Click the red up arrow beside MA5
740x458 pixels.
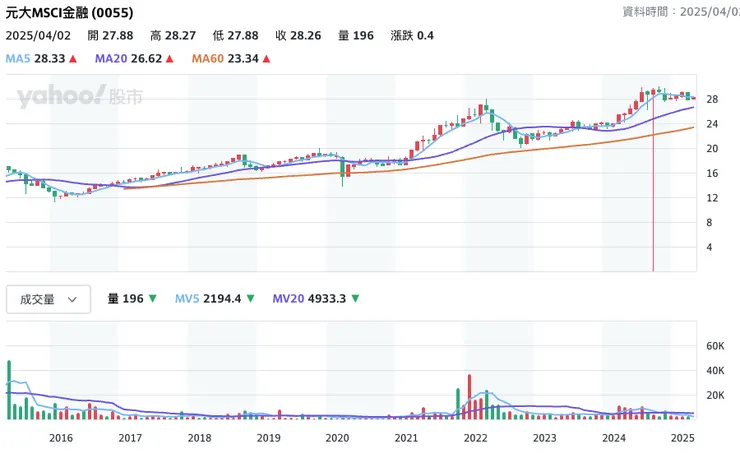73,59
